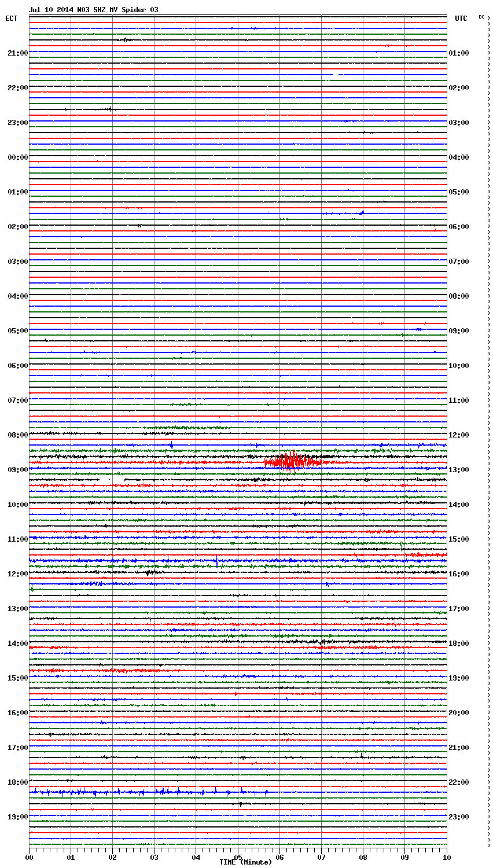Click minute tick label 00 on bottom axis
This screenshot has height=868, width=493.
29,857
